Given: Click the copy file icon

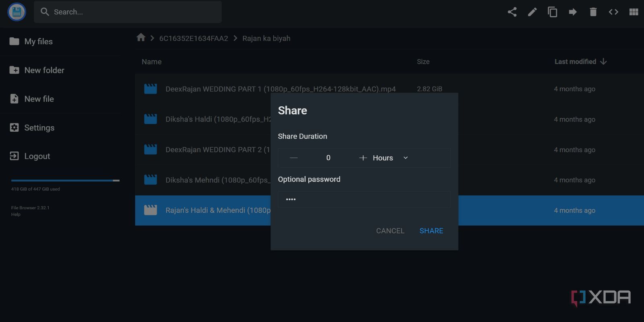Looking at the screenshot, I should coord(553,12).
